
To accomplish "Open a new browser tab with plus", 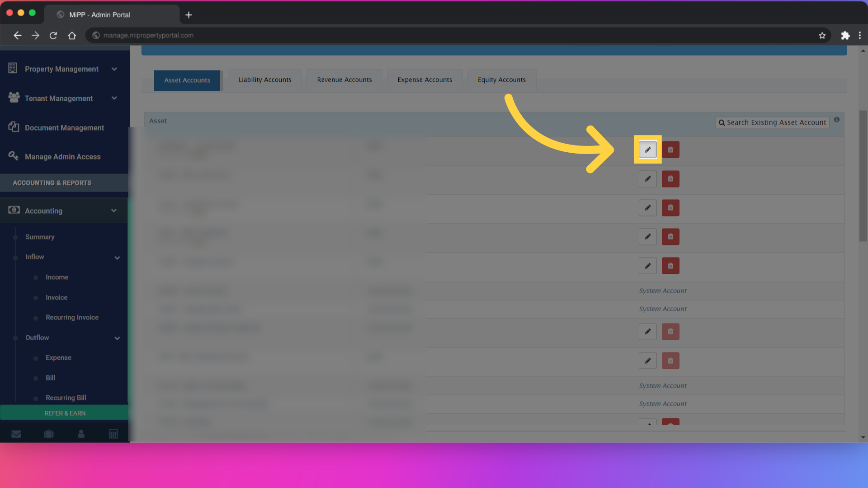I will (x=189, y=15).
